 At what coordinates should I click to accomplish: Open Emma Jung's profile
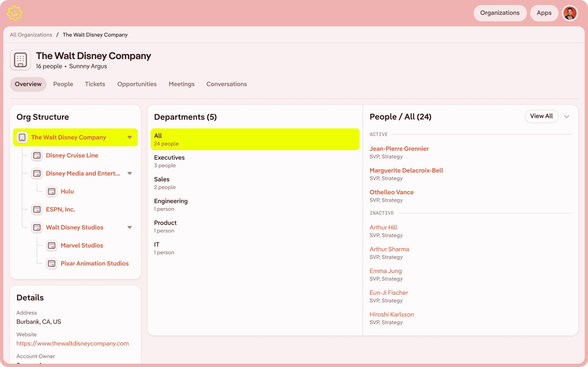[x=386, y=271]
